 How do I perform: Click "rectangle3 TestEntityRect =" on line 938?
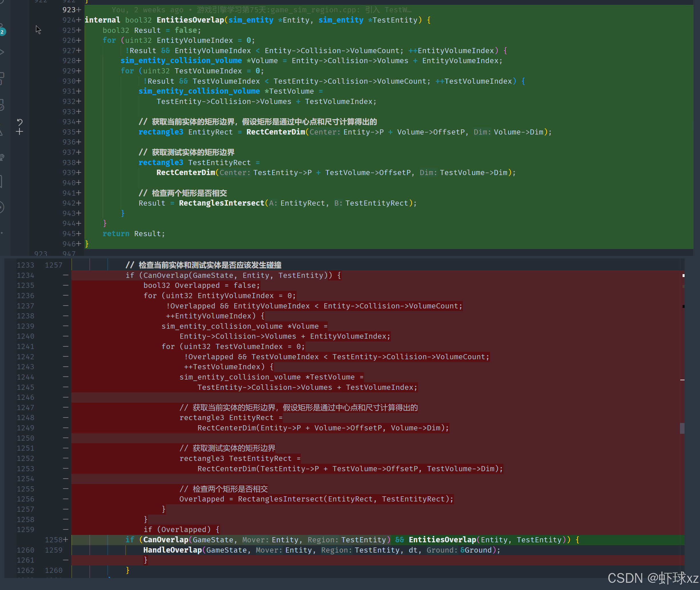[x=199, y=162]
